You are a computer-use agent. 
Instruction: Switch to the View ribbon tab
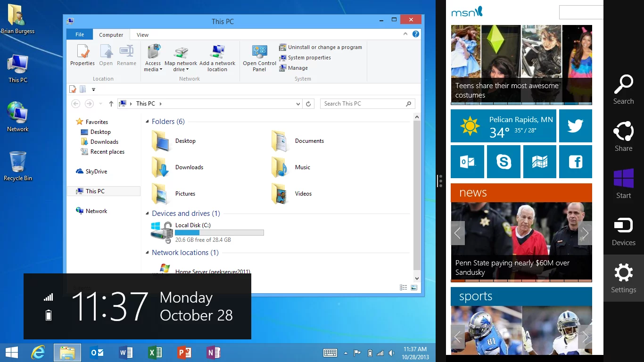click(142, 34)
